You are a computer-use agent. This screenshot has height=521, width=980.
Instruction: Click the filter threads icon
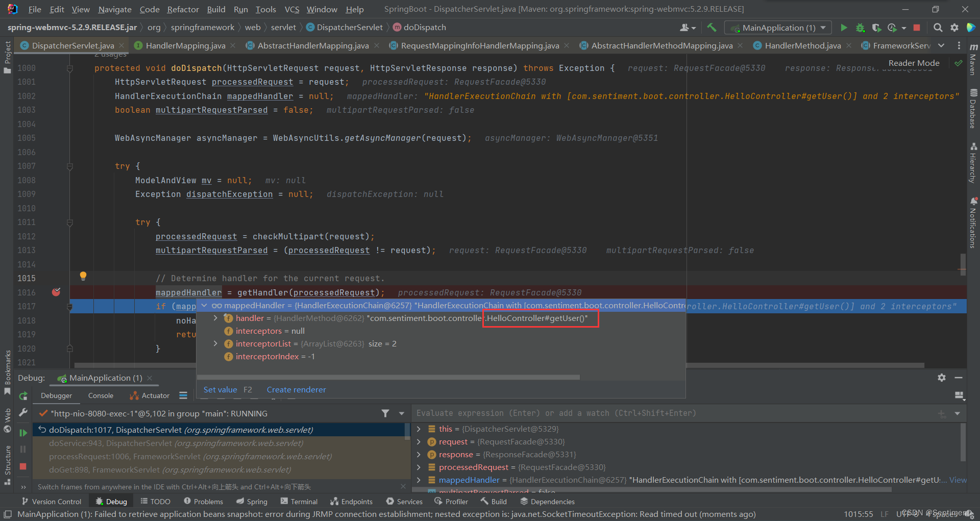click(385, 413)
